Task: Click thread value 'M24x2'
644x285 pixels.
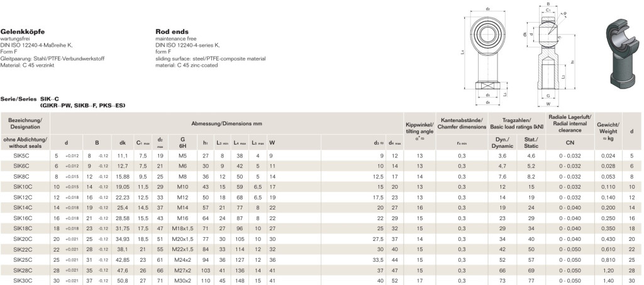Action: click(x=183, y=260)
